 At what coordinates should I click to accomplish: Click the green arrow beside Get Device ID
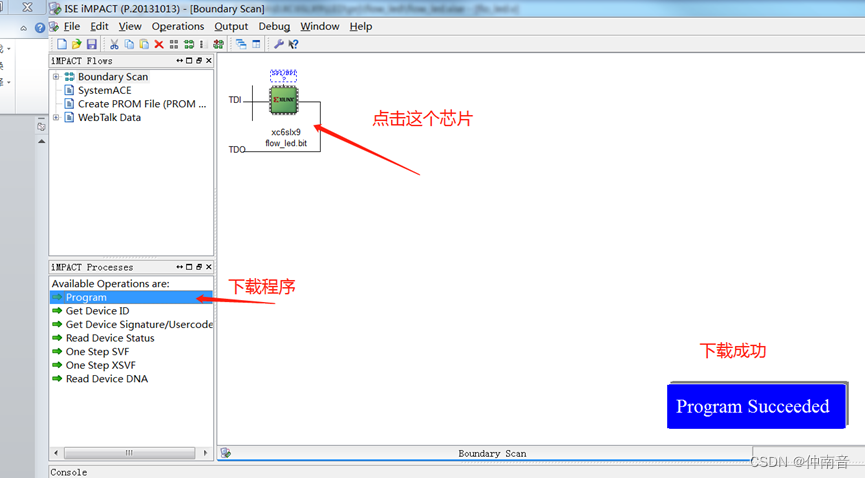57,311
